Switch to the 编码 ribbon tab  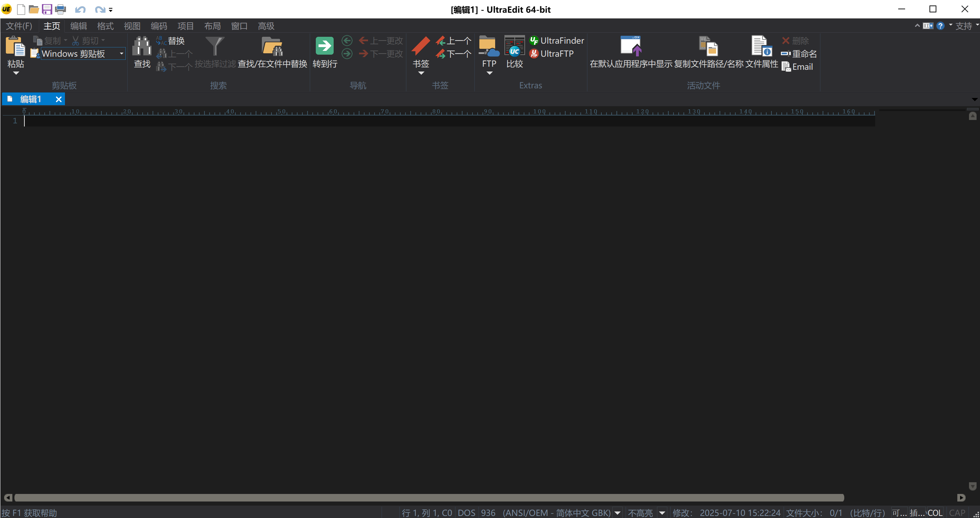(159, 26)
